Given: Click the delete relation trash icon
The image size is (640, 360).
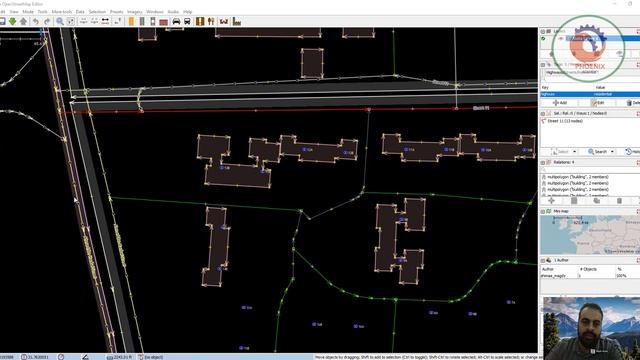Looking at the screenshot, I should point(619,200).
